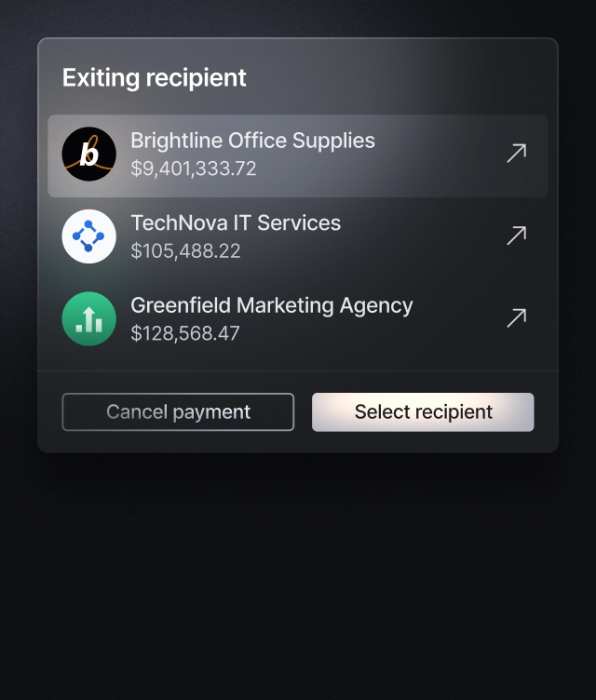Open Greenfield Marketing Agency via its arrow icon
This screenshot has height=700, width=596.
coord(516,318)
